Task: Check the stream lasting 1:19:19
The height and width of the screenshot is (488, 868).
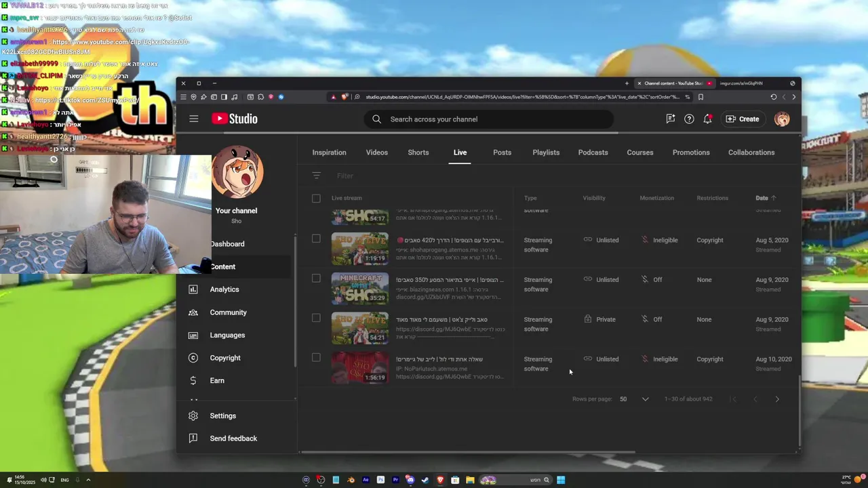Action: coord(316,239)
